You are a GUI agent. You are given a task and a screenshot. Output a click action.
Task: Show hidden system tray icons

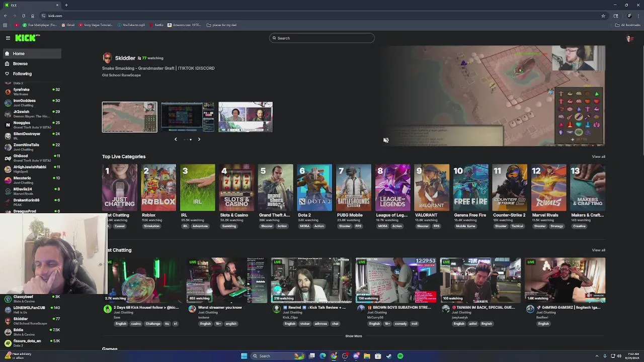click(x=597, y=356)
